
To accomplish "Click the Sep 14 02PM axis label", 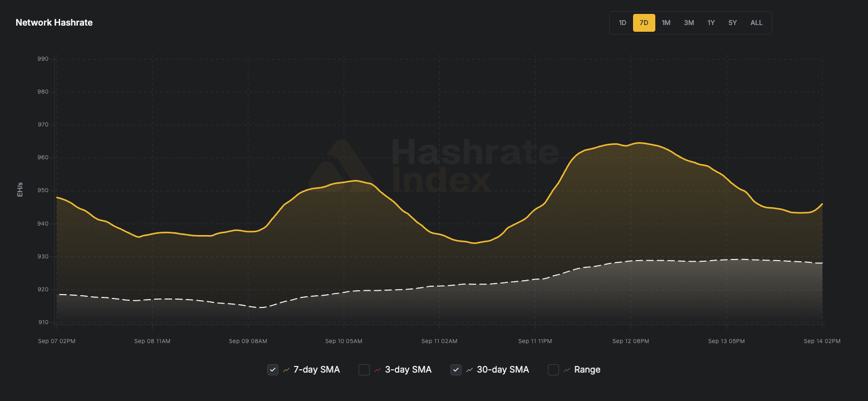I will pos(822,341).
